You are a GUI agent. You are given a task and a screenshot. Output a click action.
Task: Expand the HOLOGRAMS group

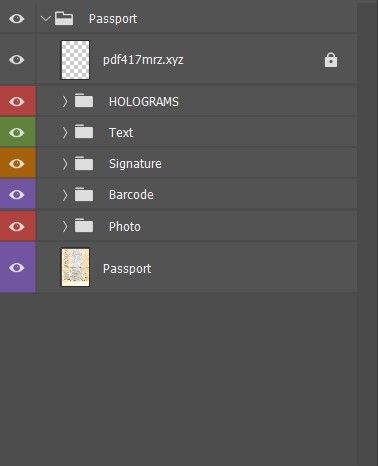tap(65, 101)
